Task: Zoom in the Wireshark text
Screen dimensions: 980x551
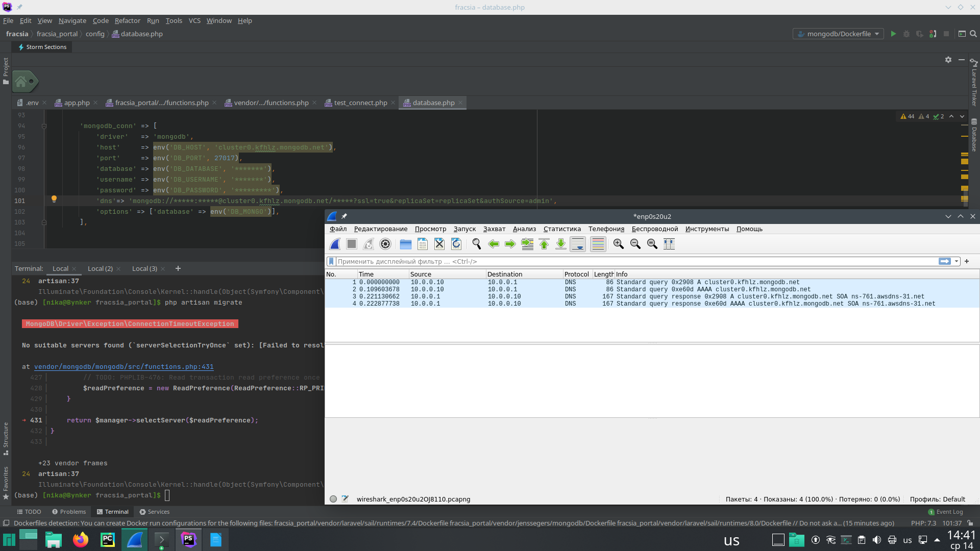Action: pyautogui.click(x=619, y=244)
